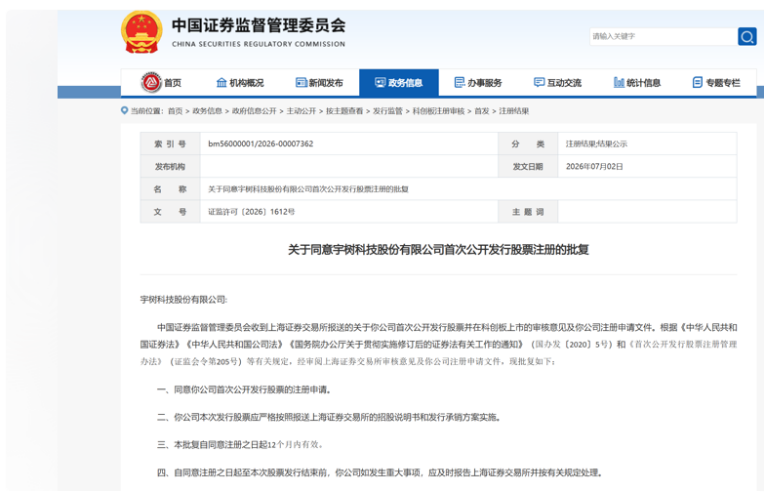
Task: Open the 政府信息公开 breadcrumb link
Action: 254,111
